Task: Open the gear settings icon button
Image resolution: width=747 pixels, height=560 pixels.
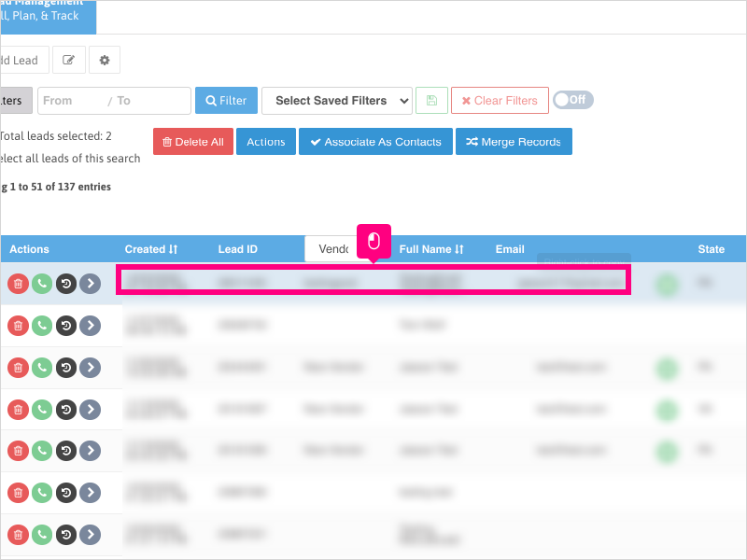Action: [105, 60]
